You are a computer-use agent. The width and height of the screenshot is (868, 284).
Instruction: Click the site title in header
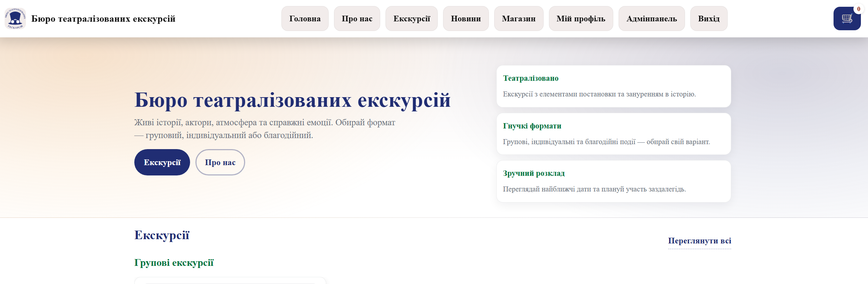[x=103, y=19]
